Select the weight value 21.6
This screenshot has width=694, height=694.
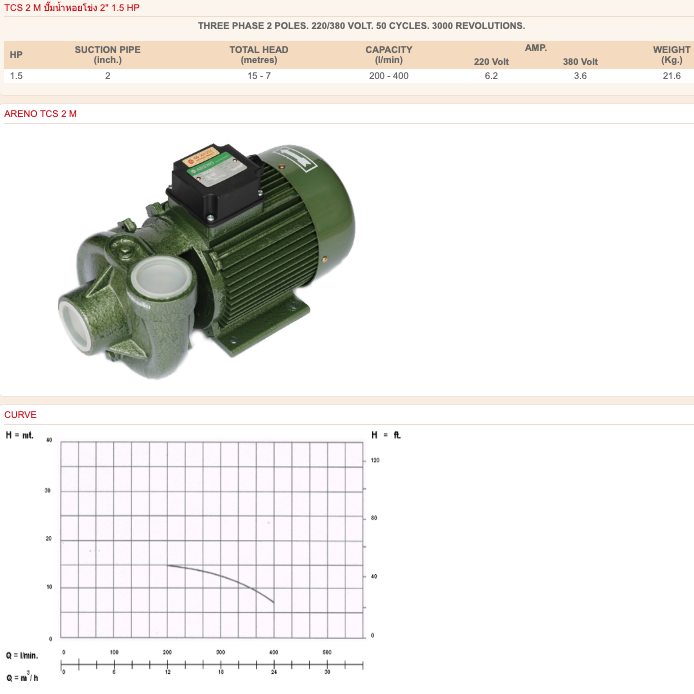pyautogui.click(x=671, y=76)
